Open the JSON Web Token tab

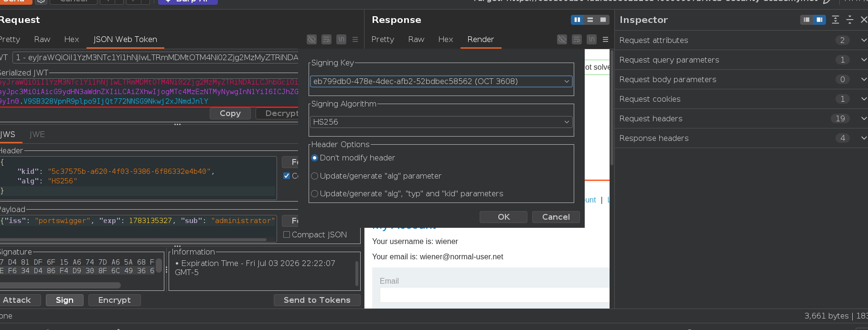click(x=125, y=39)
